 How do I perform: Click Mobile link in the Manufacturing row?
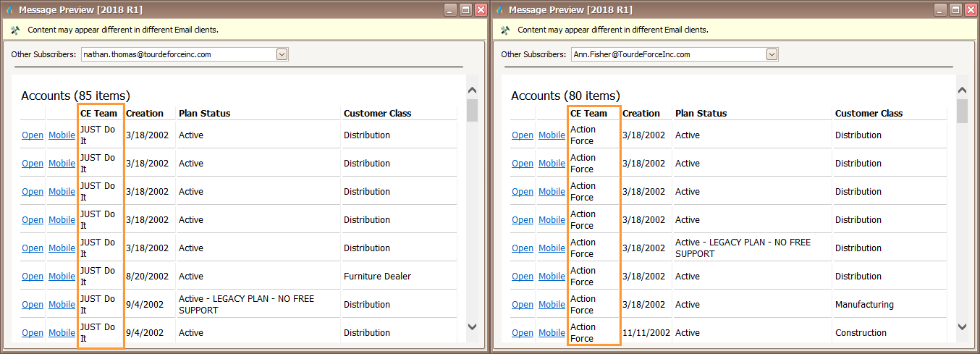click(552, 304)
